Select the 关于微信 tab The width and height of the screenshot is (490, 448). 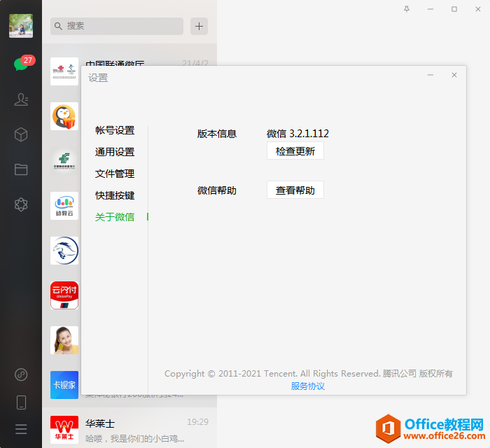pyautogui.click(x=115, y=217)
